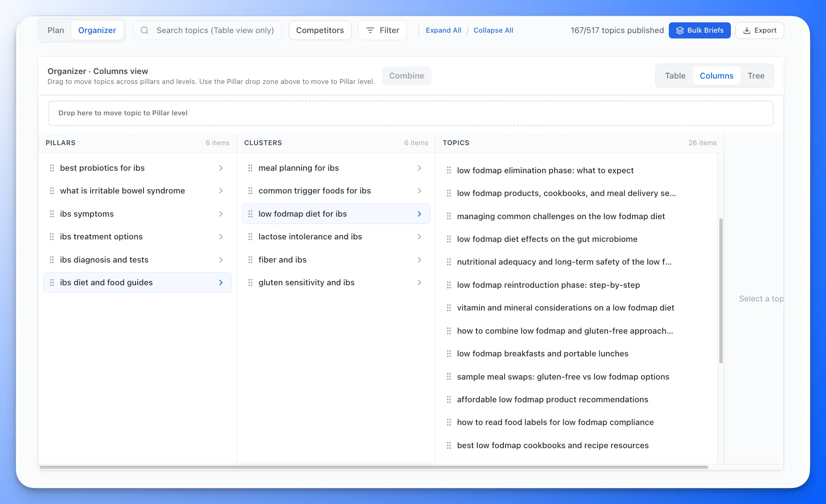
Task: Click the Collapse All link
Action: coord(493,30)
